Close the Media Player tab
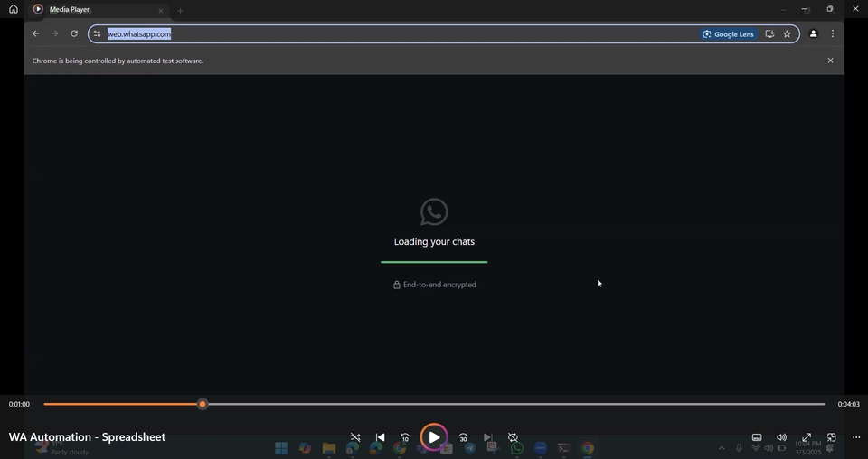868x459 pixels. pyautogui.click(x=161, y=11)
